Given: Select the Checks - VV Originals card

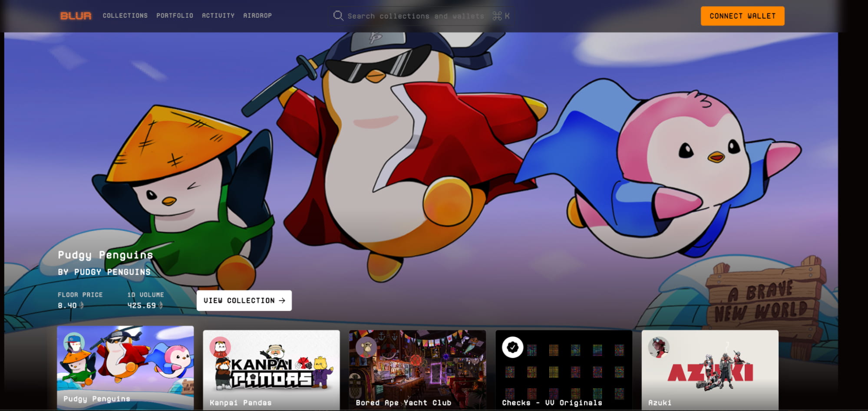Looking at the screenshot, I should (564, 370).
